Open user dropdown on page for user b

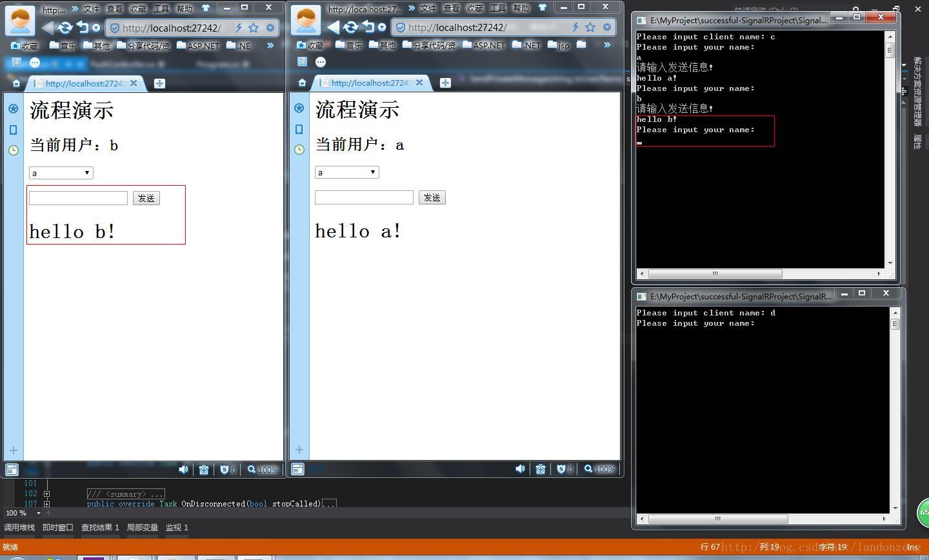[61, 173]
